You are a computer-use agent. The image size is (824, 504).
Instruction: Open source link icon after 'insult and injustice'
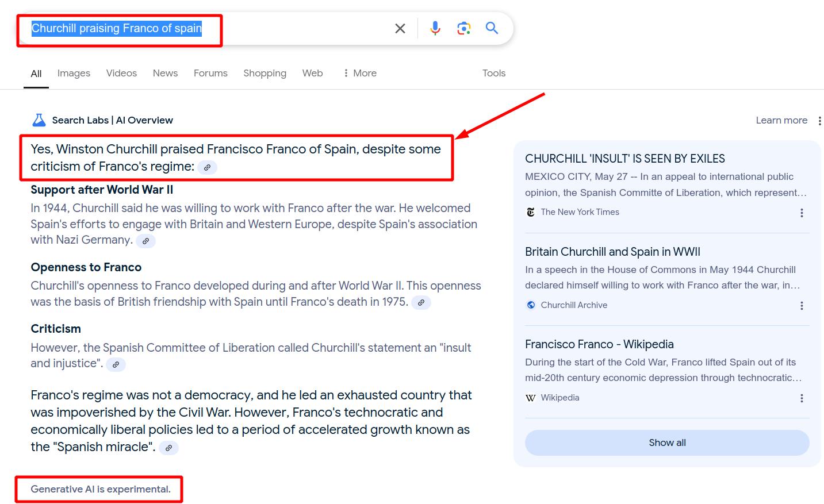(x=116, y=364)
